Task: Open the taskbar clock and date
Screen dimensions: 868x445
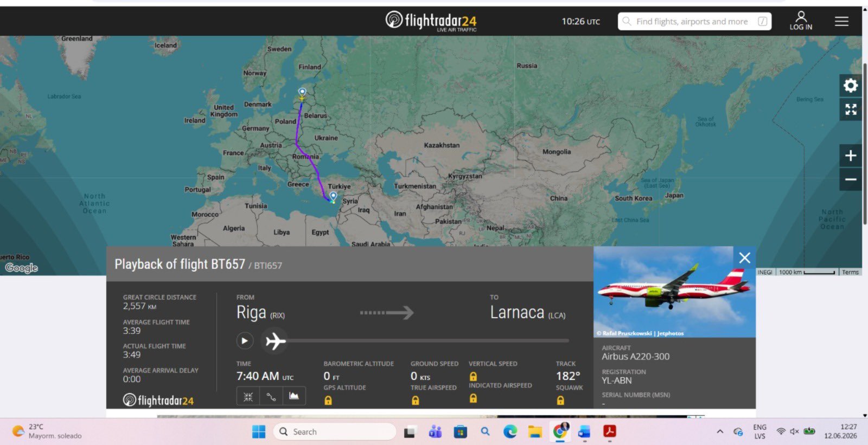Action: point(840,431)
